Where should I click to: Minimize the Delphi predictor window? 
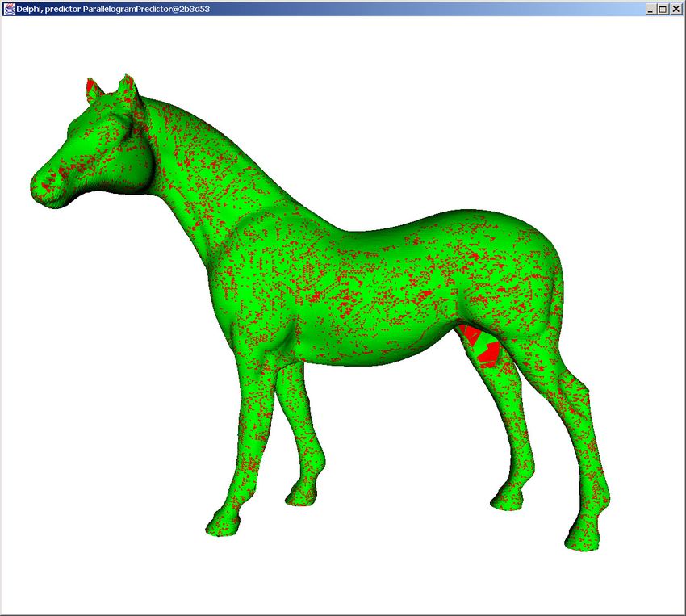coord(651,9)
